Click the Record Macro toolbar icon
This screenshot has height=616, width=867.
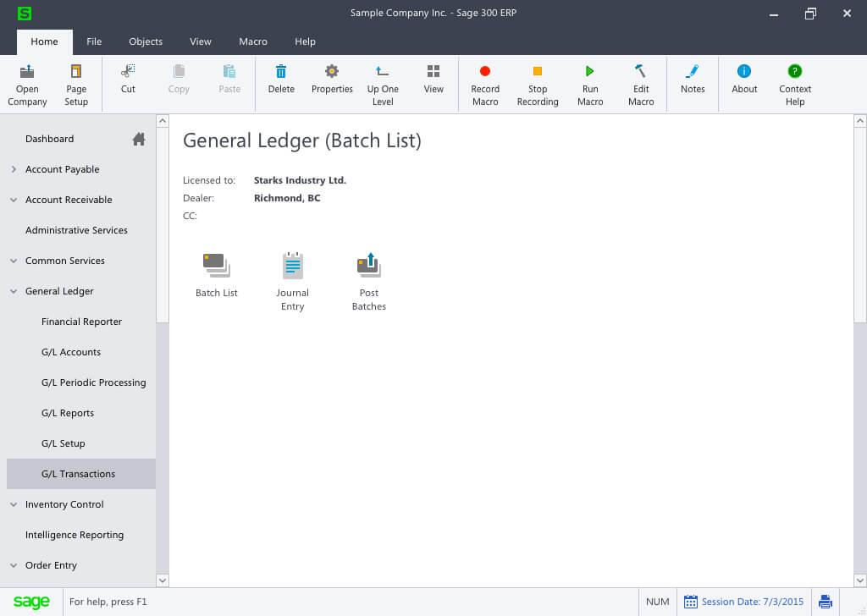484,80
